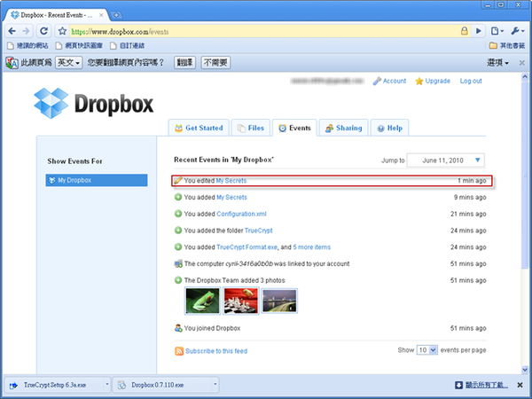532x399 pixels.
Task: Click green plus icon beside TrueCrypt folder
Action: [x=178, y=231]
